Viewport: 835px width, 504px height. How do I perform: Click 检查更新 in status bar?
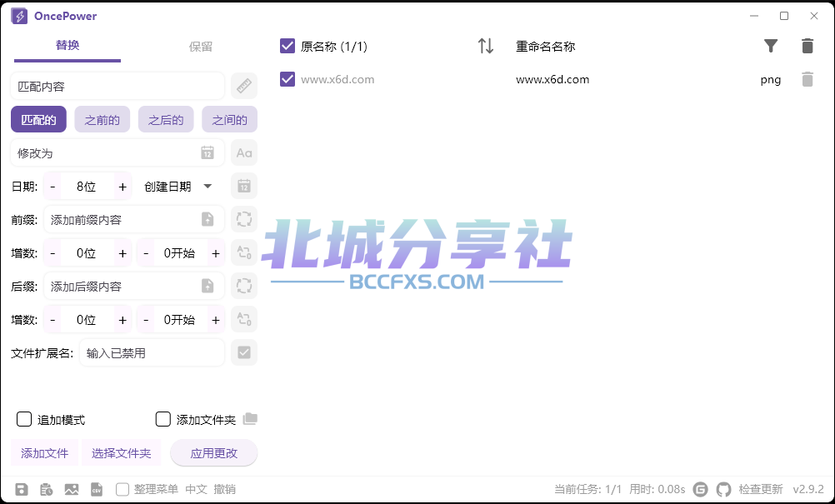pyautogui.click(x=761, y=489)
